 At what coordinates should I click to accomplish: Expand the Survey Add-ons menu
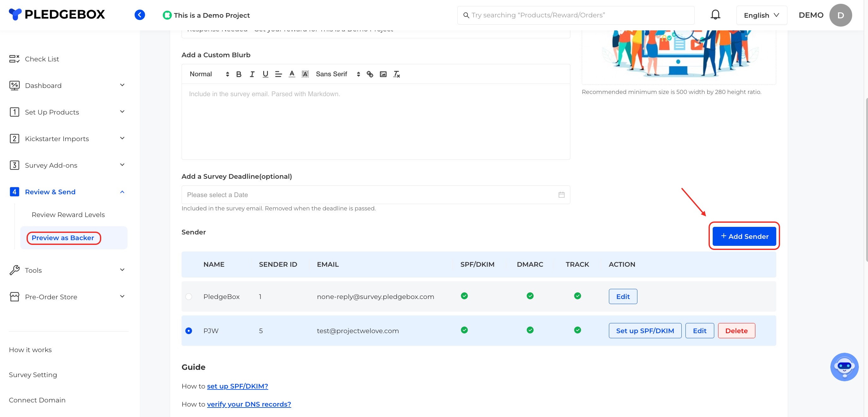tap(122, 165)
